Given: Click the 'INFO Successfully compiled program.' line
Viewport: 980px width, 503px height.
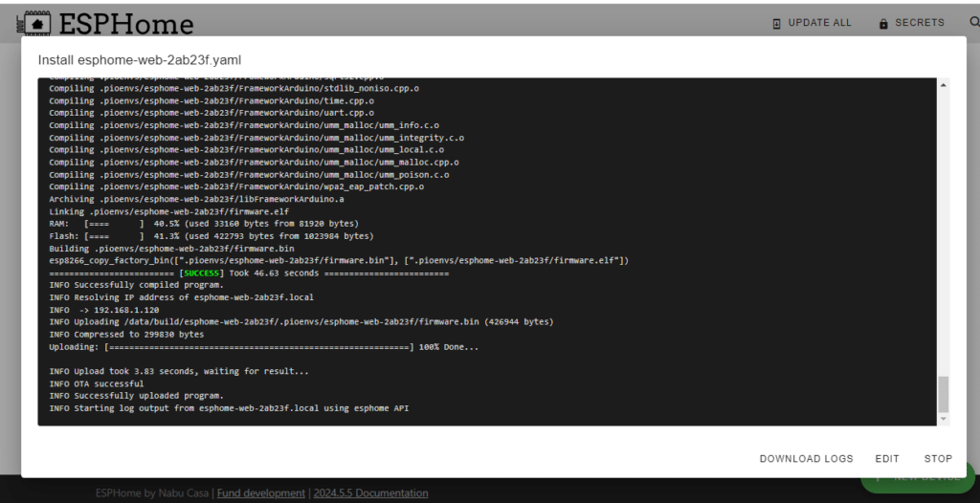Looking at the screenshot, I should tap(136, 286).
